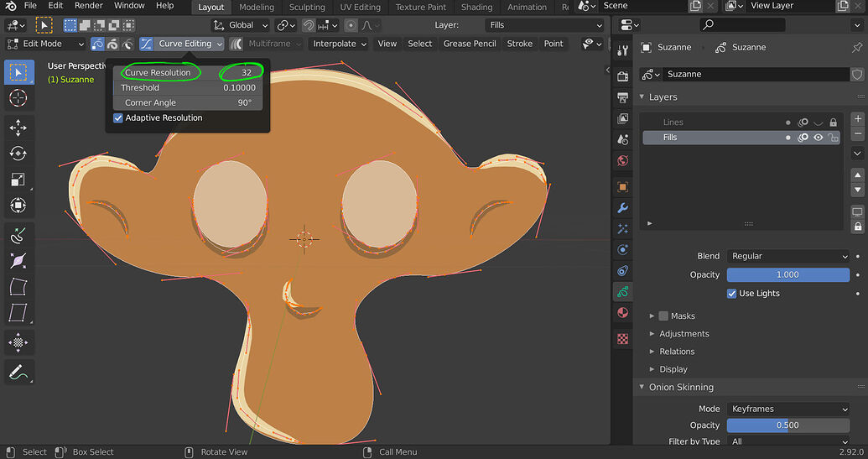Open the Object properties tab

click(x=623, y=187)
